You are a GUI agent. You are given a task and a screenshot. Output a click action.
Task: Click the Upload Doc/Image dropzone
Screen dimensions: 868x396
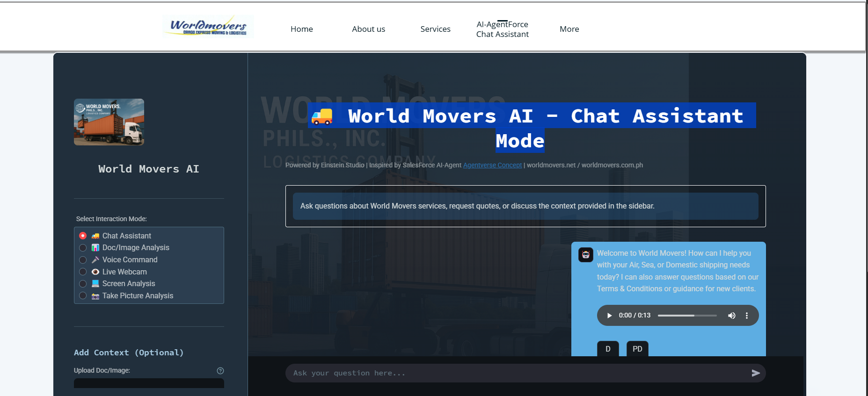(149, 383)
